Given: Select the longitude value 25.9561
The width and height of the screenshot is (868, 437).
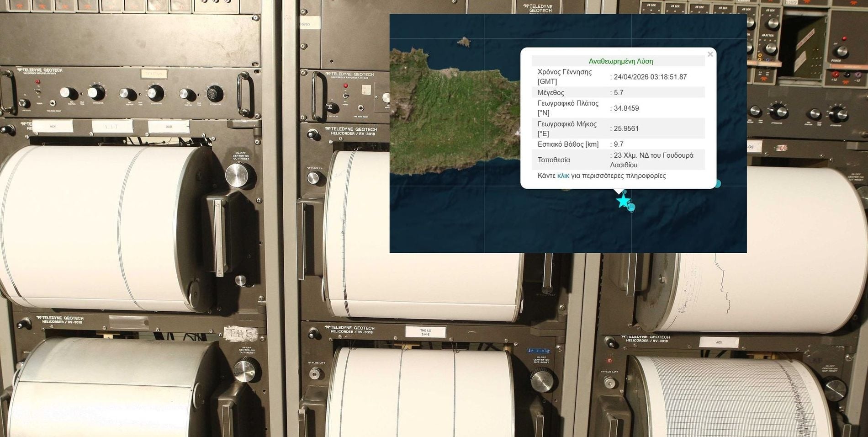Looking at the screenshot, I should pos(626,128).
